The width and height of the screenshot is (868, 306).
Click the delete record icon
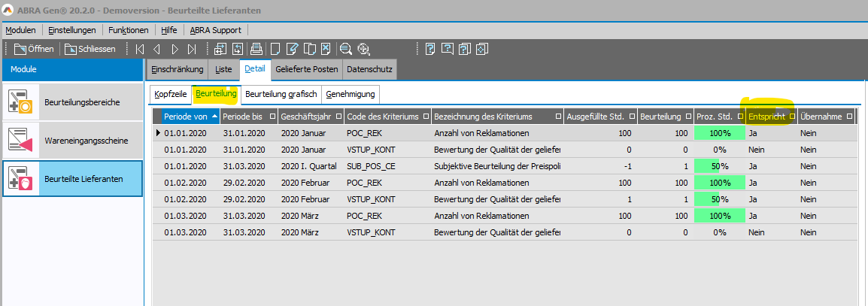coord(326,50)
